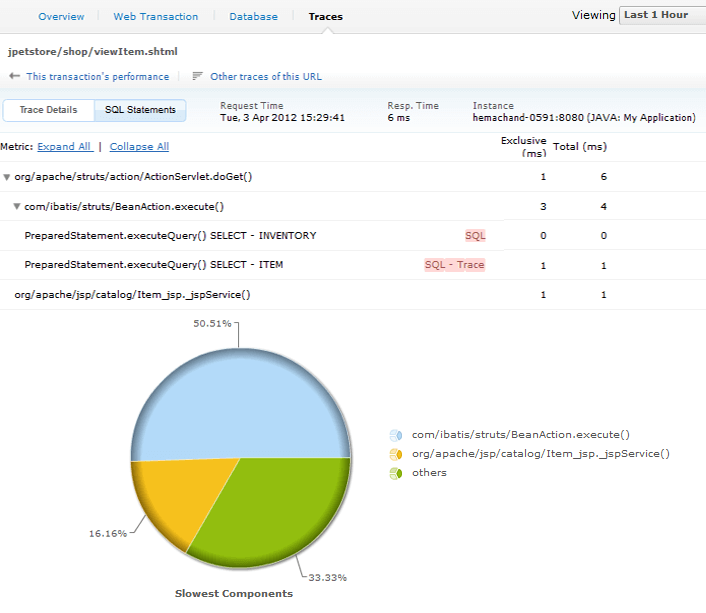Open This transaction's performance link
The width and height of the screenshot is (706, 613).
click(x=97, y=77)
